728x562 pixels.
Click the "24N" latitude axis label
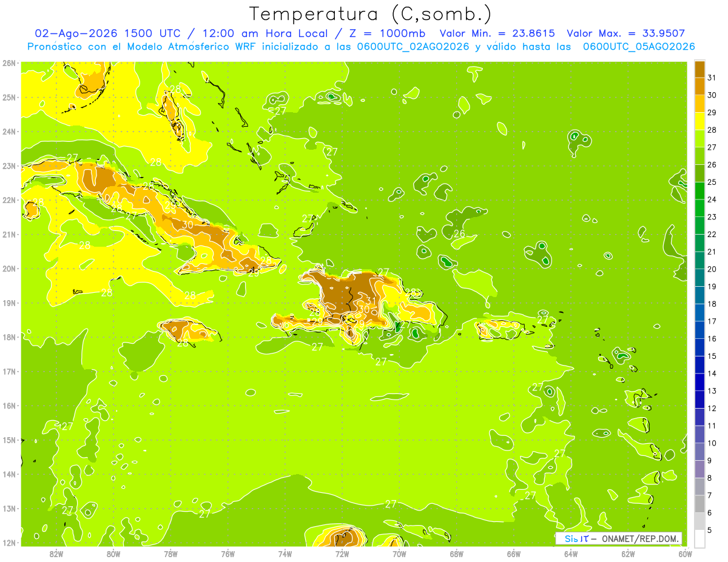(x=9, y=132)
